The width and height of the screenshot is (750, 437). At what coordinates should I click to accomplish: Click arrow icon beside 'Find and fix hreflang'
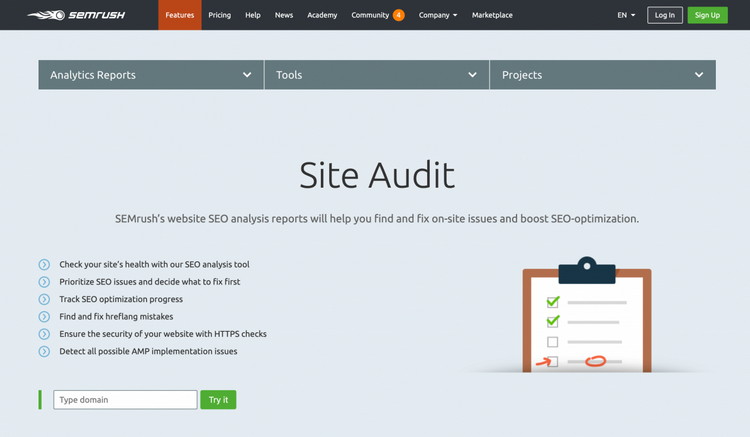point(44,316)
